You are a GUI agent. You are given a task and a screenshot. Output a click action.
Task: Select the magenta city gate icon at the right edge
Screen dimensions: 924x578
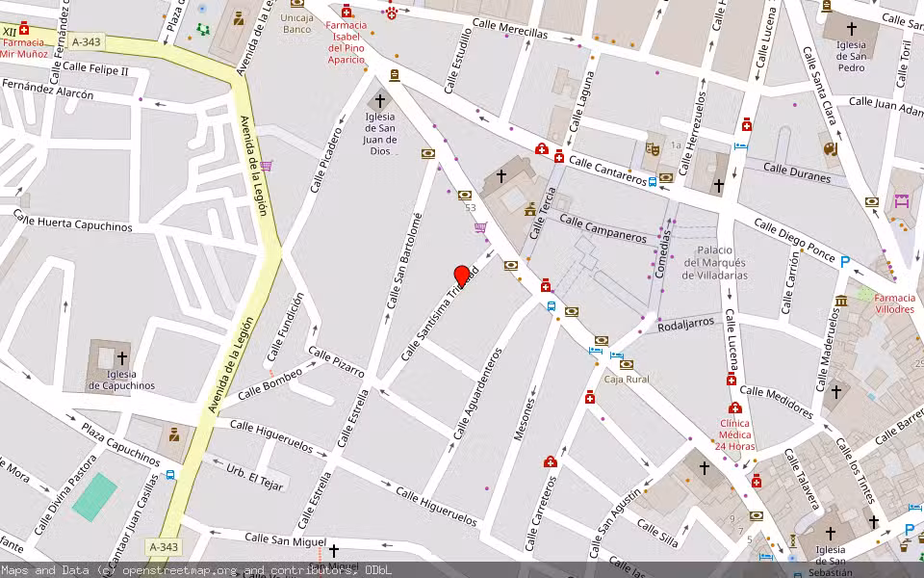[901, 201]
